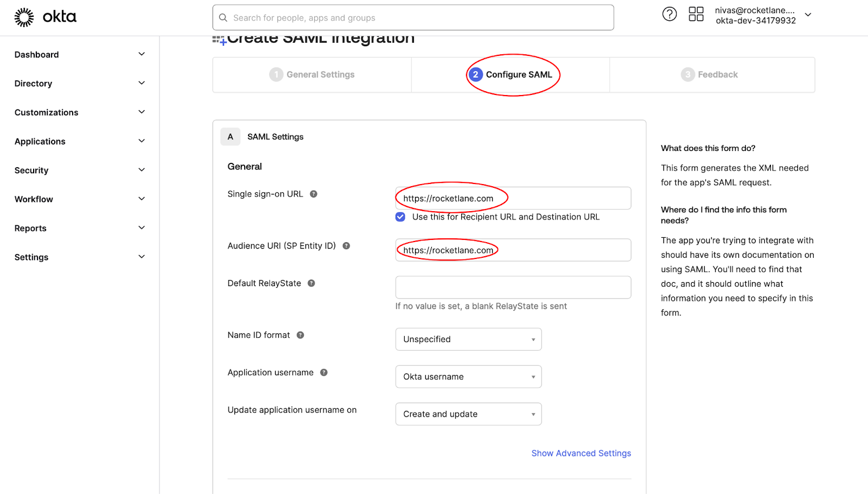Click help icon next to Application username
Image resolution: width=868 pixels, height=494 pixels.
tap(324, 372)
